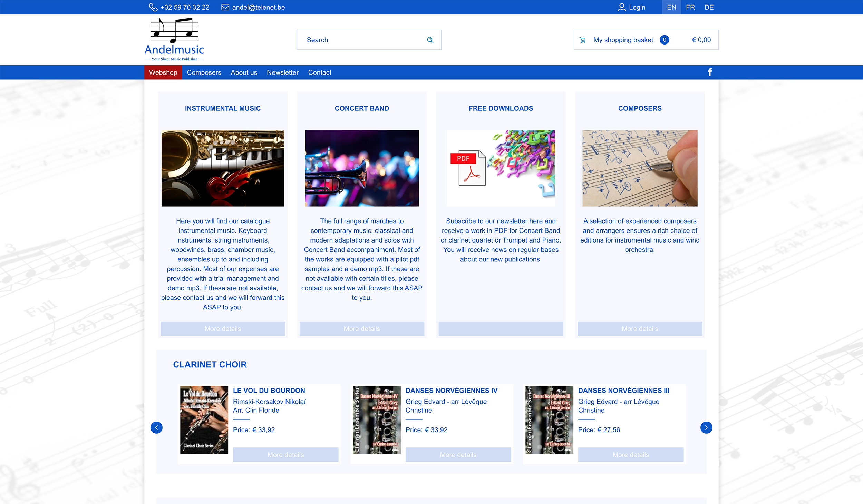863x504 pixels.
Task: Click the phone icon in the top bar
Action: [153, 7]
